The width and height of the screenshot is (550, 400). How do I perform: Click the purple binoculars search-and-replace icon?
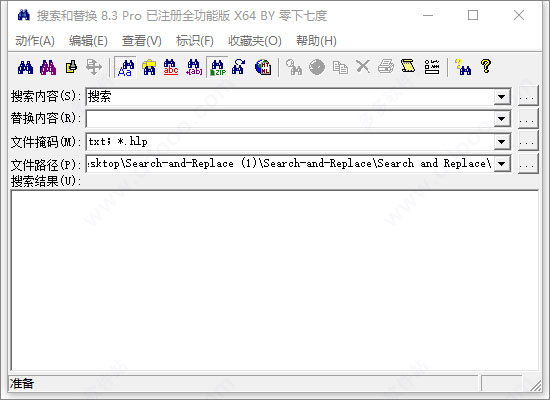(48, 67)
